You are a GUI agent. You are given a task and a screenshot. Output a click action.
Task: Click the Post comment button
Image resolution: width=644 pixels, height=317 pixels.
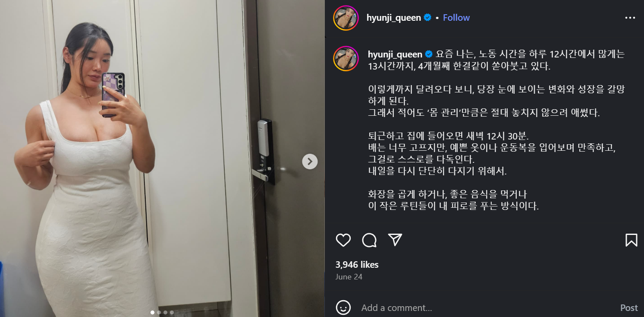629,307
